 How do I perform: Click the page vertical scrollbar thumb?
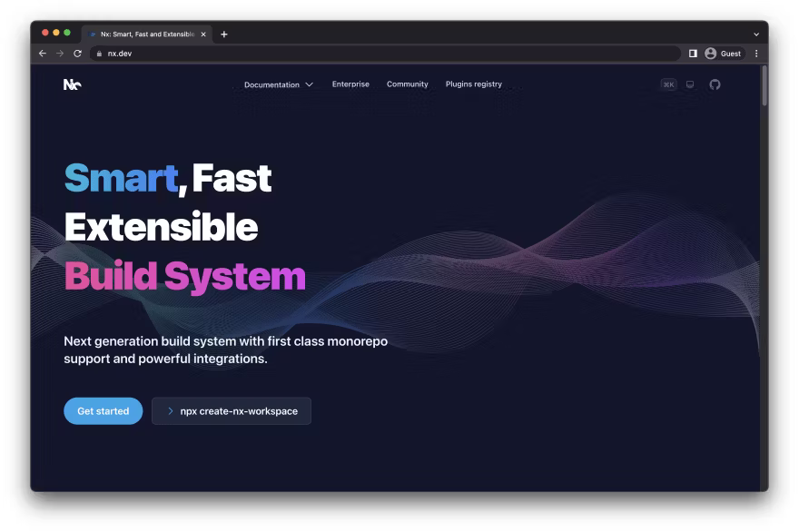coord(764,85)
